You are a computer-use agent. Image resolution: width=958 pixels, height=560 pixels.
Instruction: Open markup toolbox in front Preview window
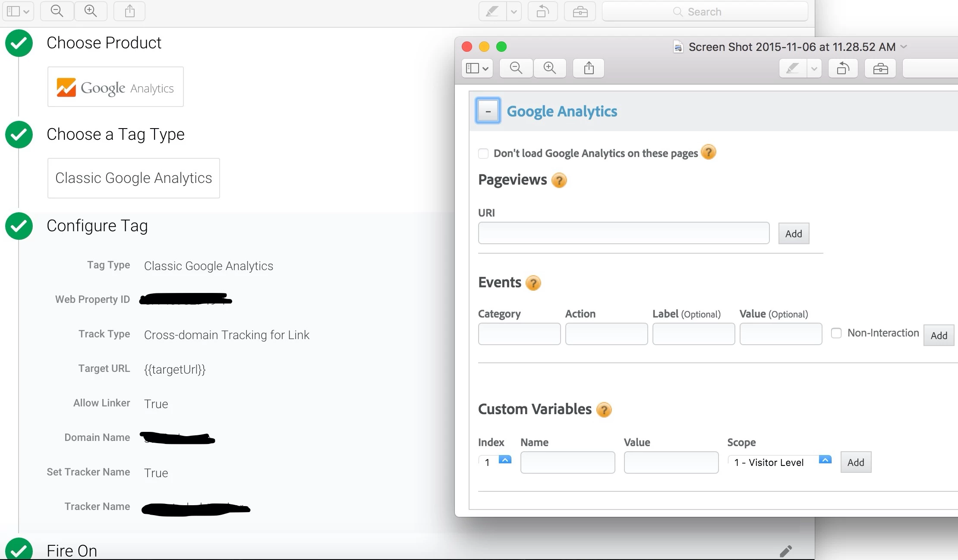point(880,68)
